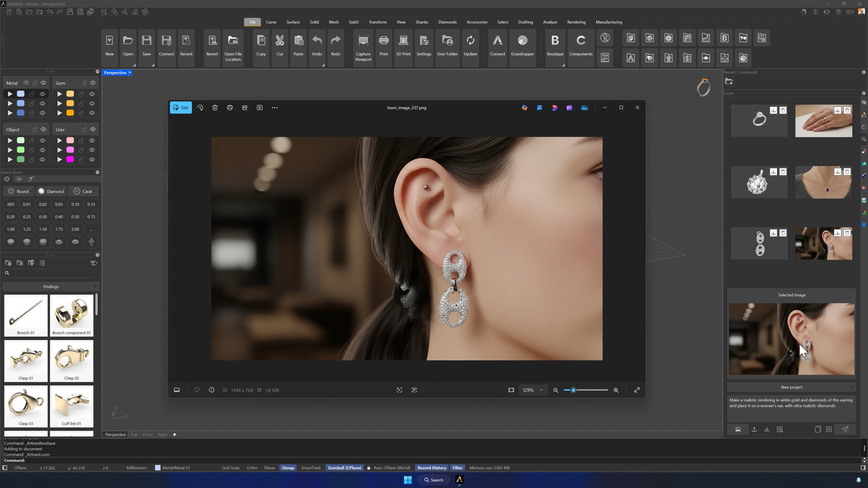Open the Shanks ribbon tab
This screenshot has height=488, width=868.
tap(422, 22)
